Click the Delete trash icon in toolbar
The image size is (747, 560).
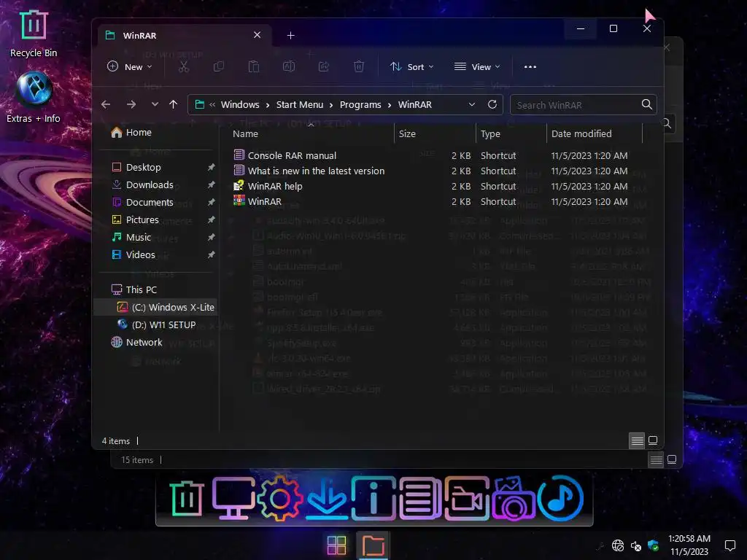pyautogui.click(x=359, y=66)
